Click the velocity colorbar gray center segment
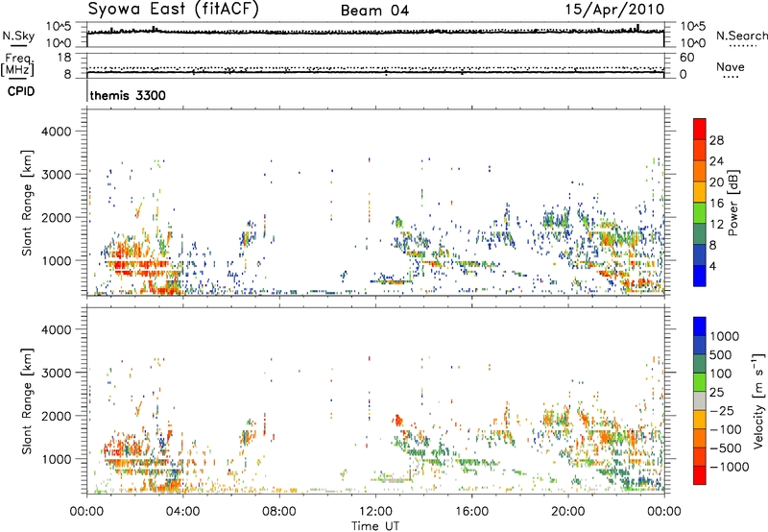 [700, 400]
